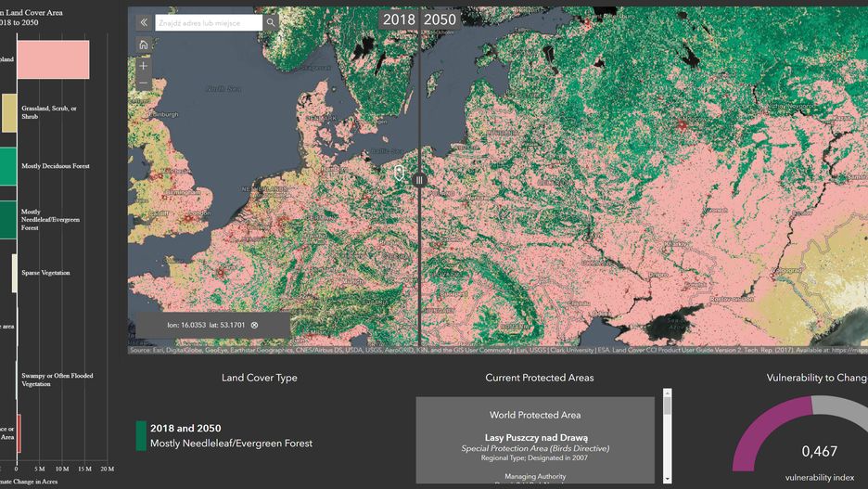This screenshot has width=868, height=489.
Task: Click the pink cropland bar in chart
Action: point(53,59)
